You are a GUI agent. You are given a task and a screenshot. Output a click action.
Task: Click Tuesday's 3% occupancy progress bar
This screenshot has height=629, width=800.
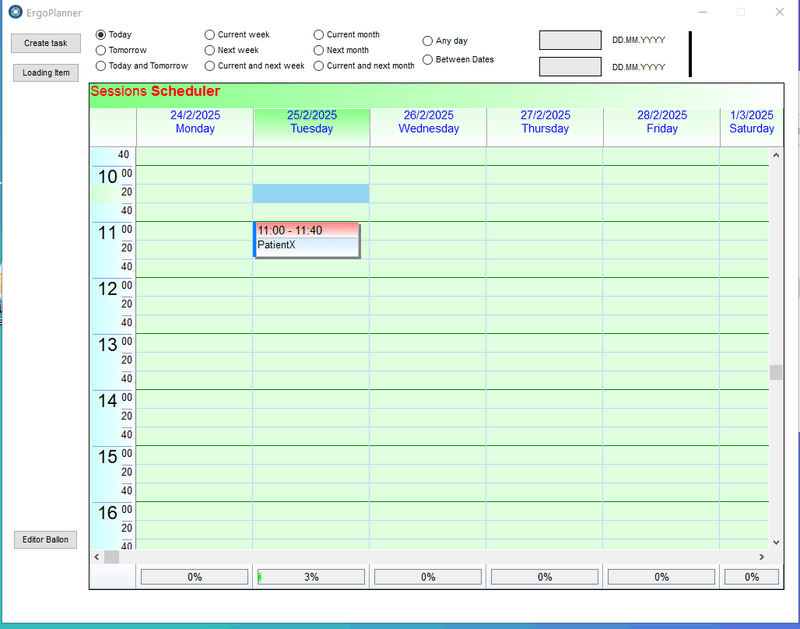tap(311, 577)
